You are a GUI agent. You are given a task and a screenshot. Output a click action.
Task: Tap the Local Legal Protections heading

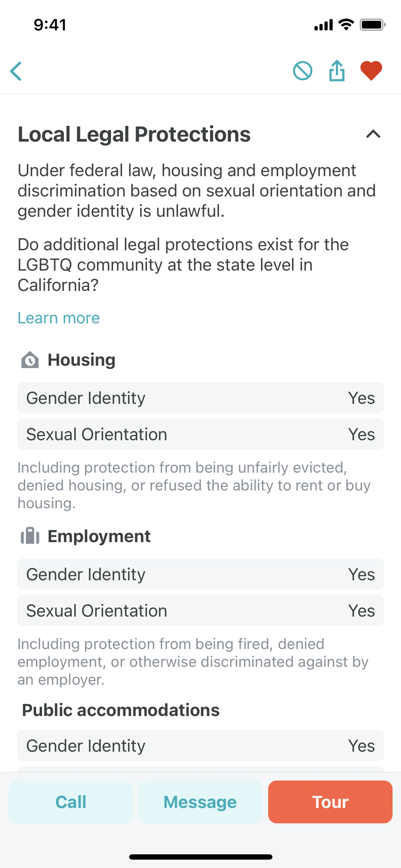click(134, 134)
